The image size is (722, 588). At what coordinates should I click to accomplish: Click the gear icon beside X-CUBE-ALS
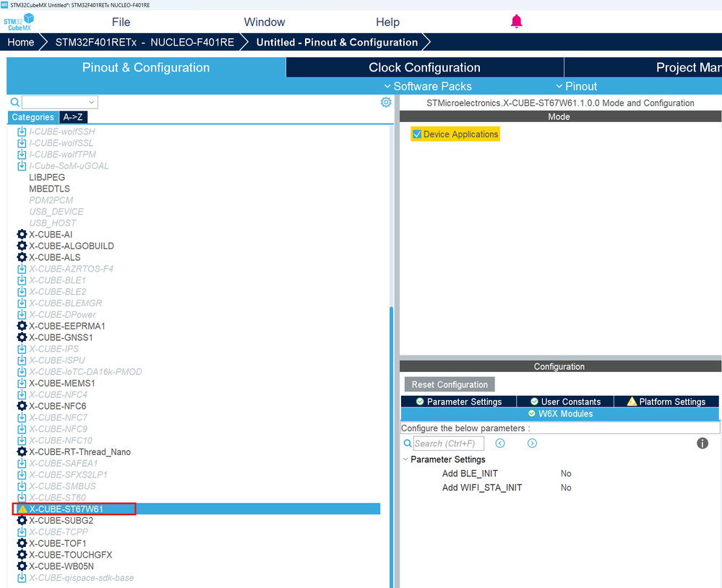22,257
